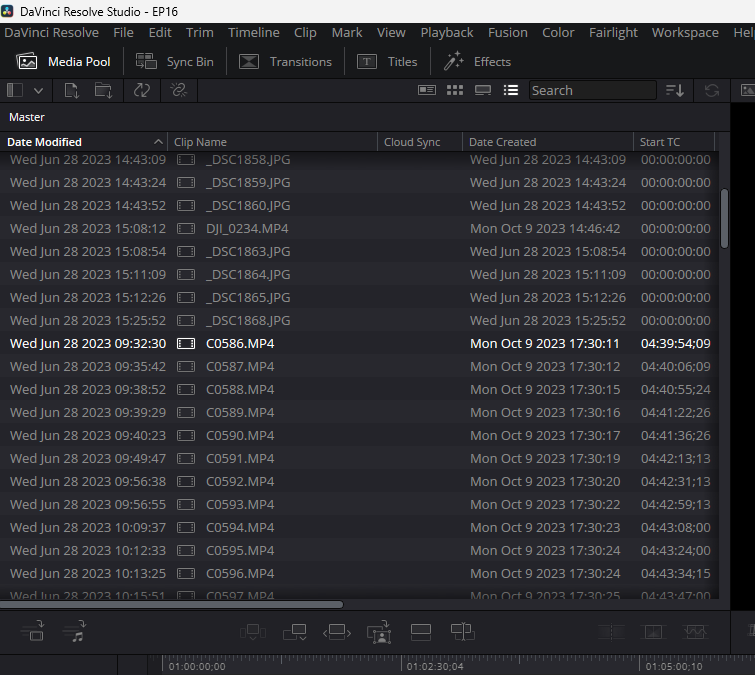This screenshot has height=675, width=755.
Task: Open the Trim menu
Action: click(200, 32)
